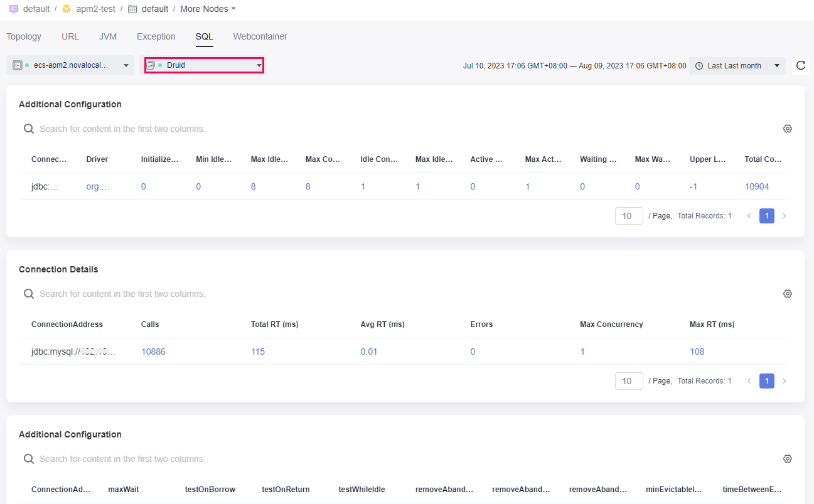Edit page size field in Connection Details table
This screenshot has height=504, width=814.
(629, 381)
